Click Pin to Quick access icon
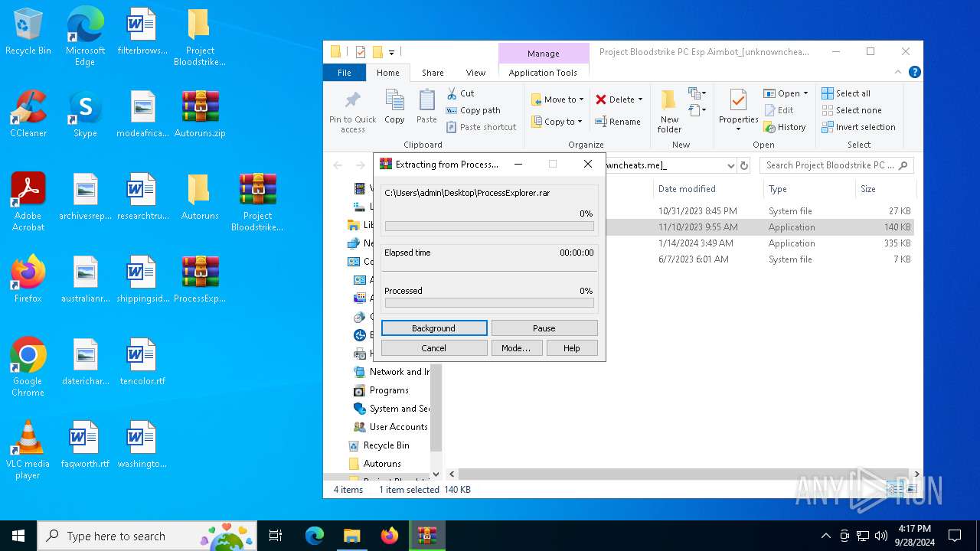Viewport: 980px width, 551px height. [x=353, y=112]
